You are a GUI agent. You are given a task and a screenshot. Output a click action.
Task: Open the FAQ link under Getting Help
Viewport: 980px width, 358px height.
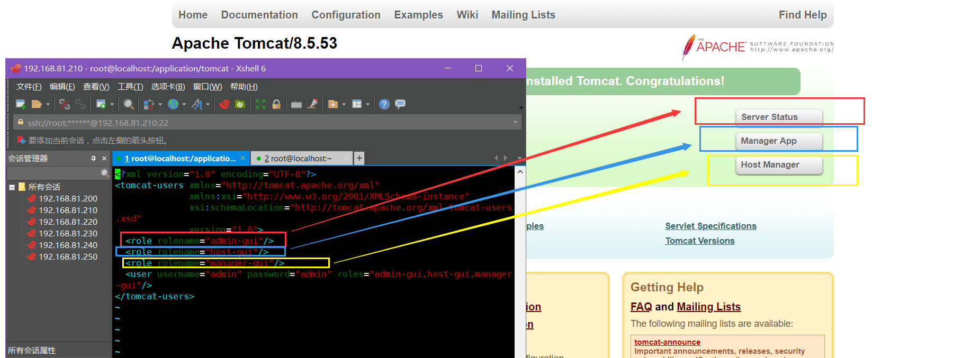tap(641, 307)
